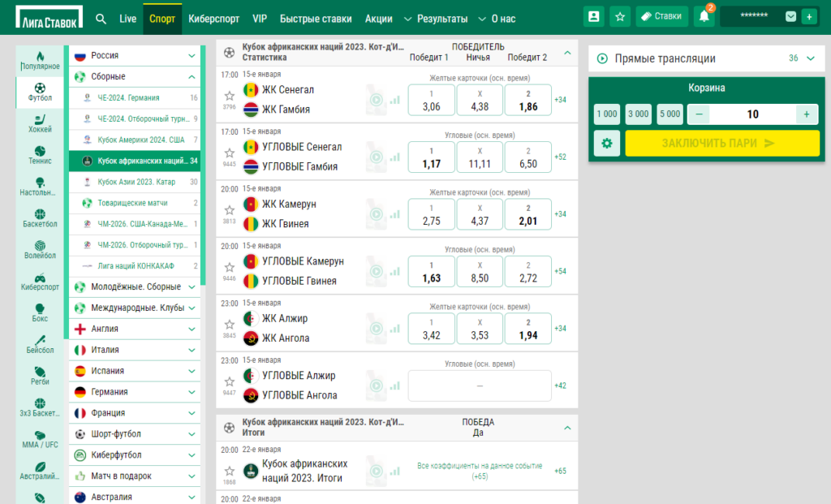831x504 pixels.
Task: Collapse the Итоги ПОБЕДА block
Action: (567, 428)
